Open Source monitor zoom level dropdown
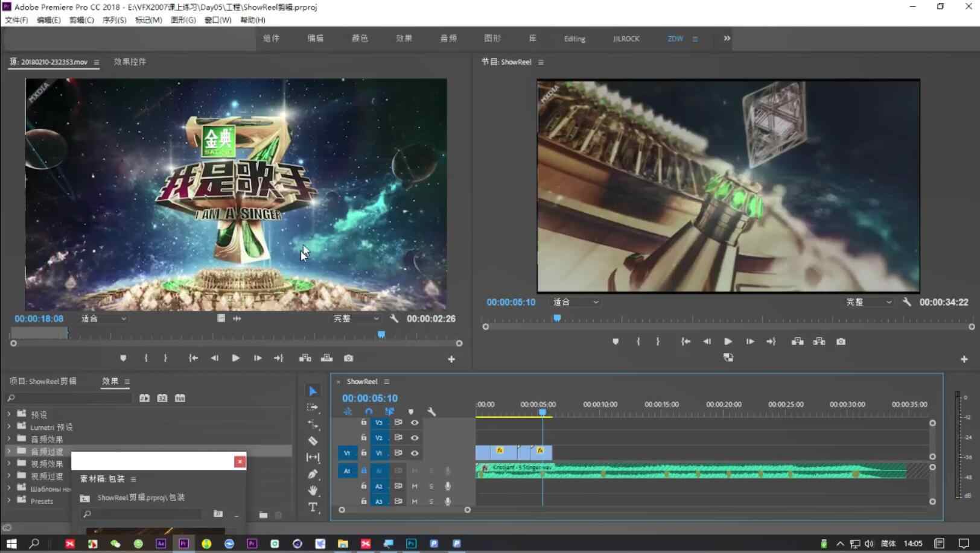The height and width of the screenshot is (553, 980). [x=104, y=318]
